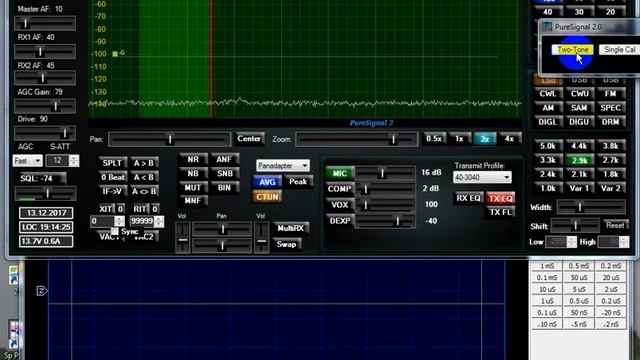Click the 0 Beat button
Screen dimensions: 640x360
112,177
